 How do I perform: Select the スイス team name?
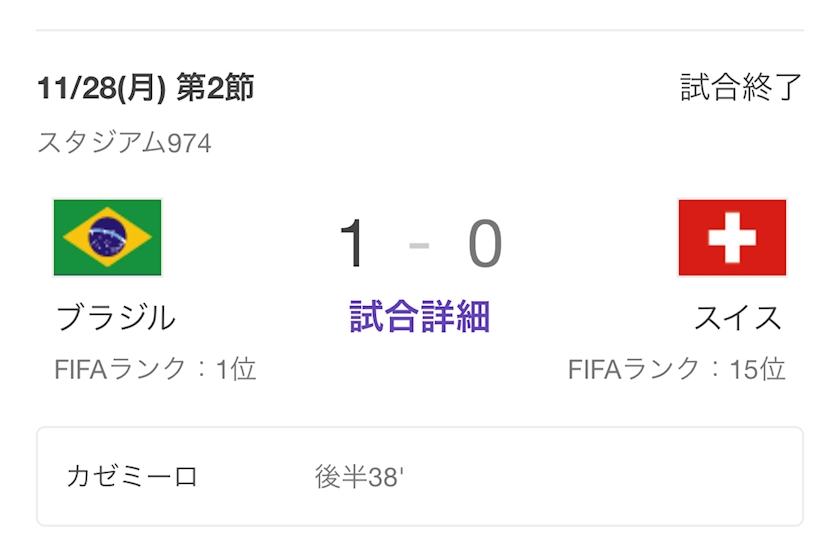click(738, 317)
